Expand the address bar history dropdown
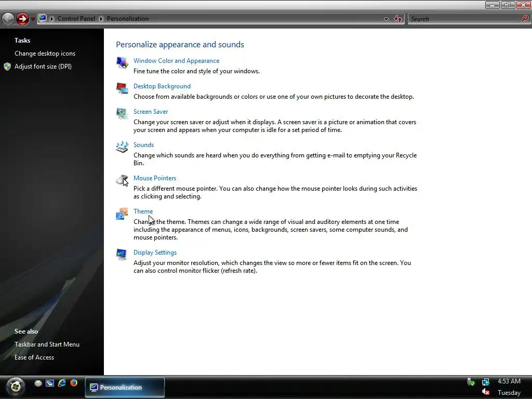 click(x=386, y=19)
